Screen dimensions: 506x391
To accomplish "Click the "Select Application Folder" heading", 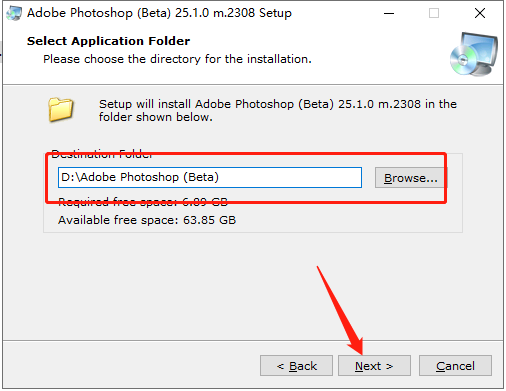I will tap(108, 41).
